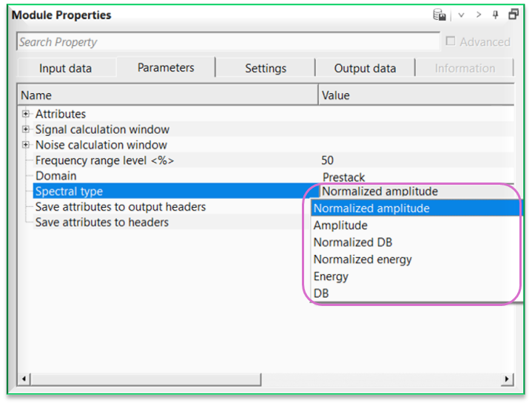The image size is (532, 405).
Task: Enable the Advanced checkbox
Action: [x=451, y=42]
